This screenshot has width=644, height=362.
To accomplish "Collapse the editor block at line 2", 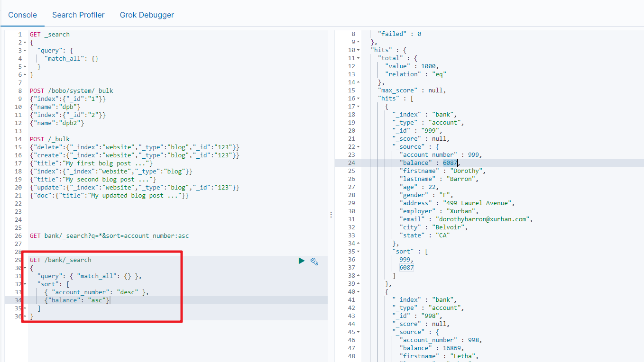I will 25,43.
